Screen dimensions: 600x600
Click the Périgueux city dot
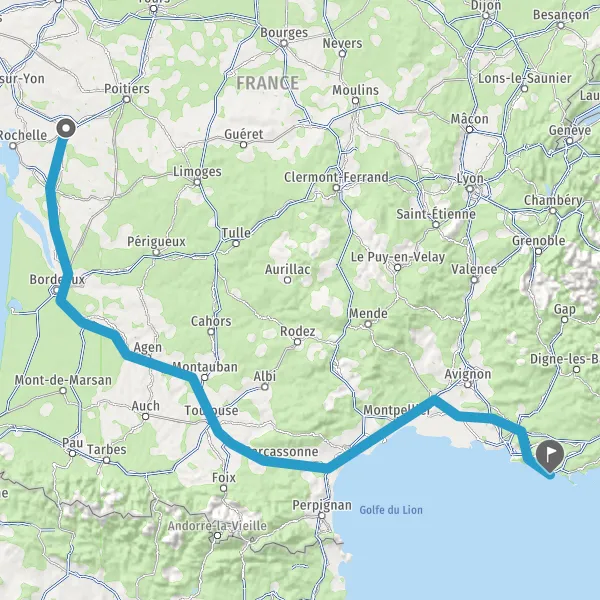[156, 253]
